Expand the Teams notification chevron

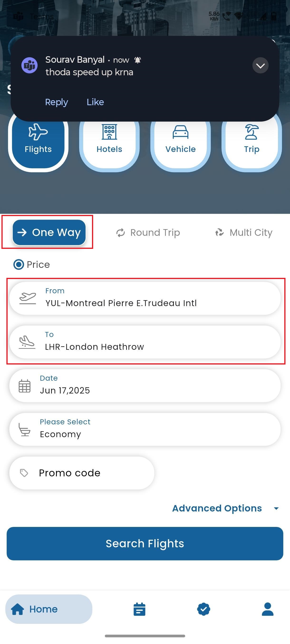click(x=260, y=66)
